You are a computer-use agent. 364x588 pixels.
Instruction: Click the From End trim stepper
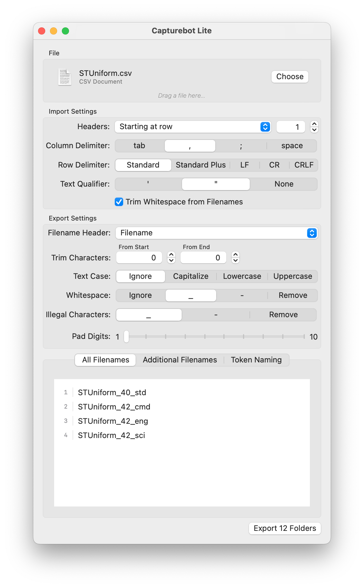(x=235, y=258)
